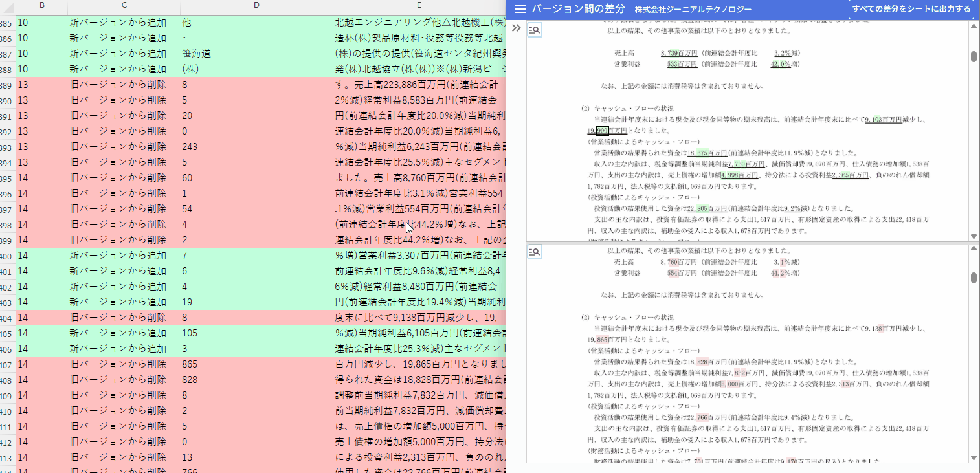The image size is (980, 473).
Task: Click highlighted 8,739百万円 in the upper pane
Action: tap(679, 53)
